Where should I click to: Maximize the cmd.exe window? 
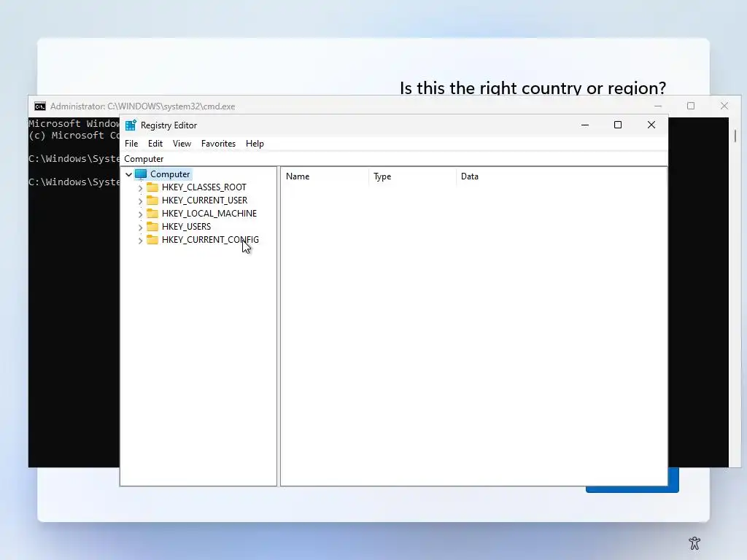691,106
